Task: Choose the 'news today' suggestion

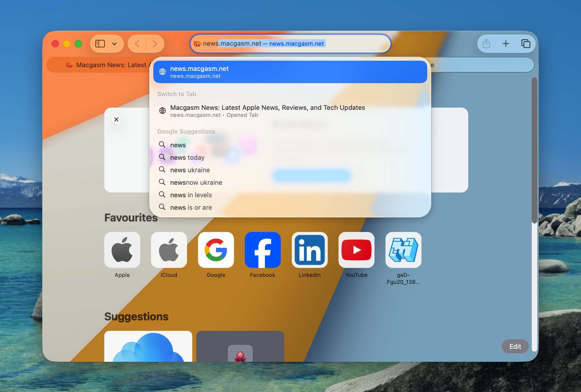Action: [x=290, y=158]
